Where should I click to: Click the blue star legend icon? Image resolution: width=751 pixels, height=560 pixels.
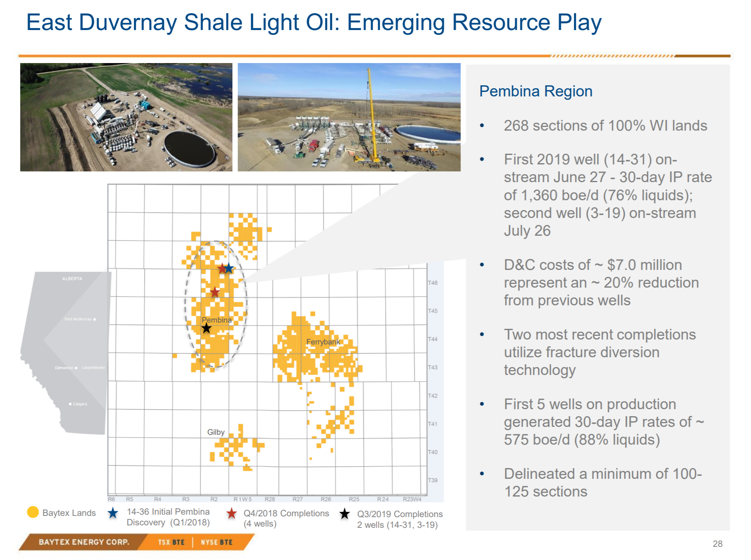click(113, 513)
